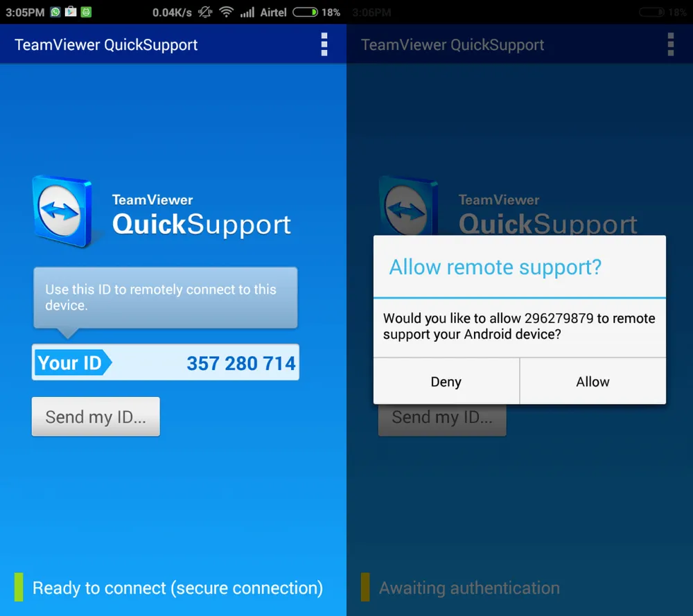Open the dimmed overflow menu on the right screen
Image resolution: width=693 pixels, height=616 pixels.
[670, 44]
